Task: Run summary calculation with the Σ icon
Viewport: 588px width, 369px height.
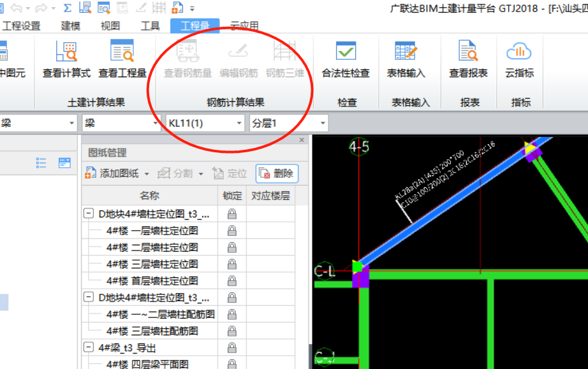Action: point(68,8)
